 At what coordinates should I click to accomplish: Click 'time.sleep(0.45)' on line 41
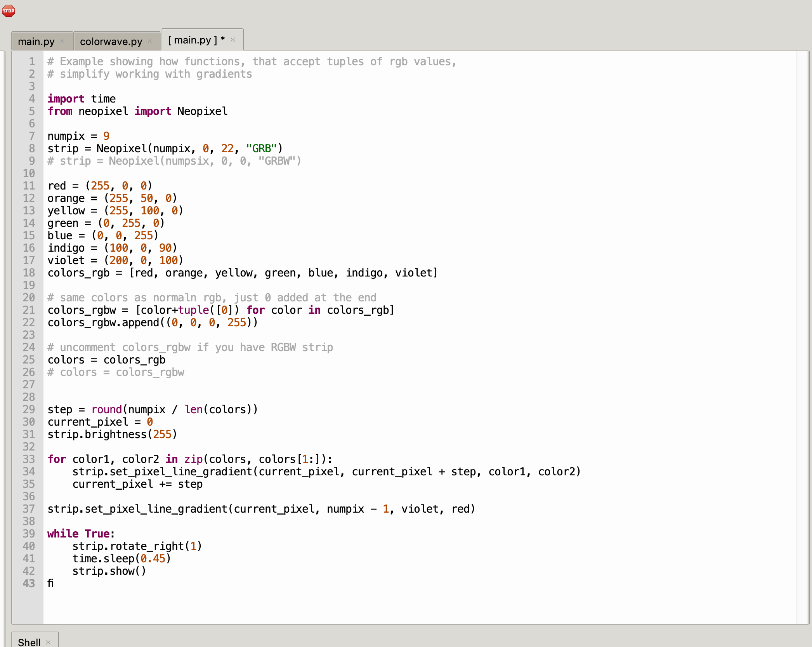tap(121, 558)
